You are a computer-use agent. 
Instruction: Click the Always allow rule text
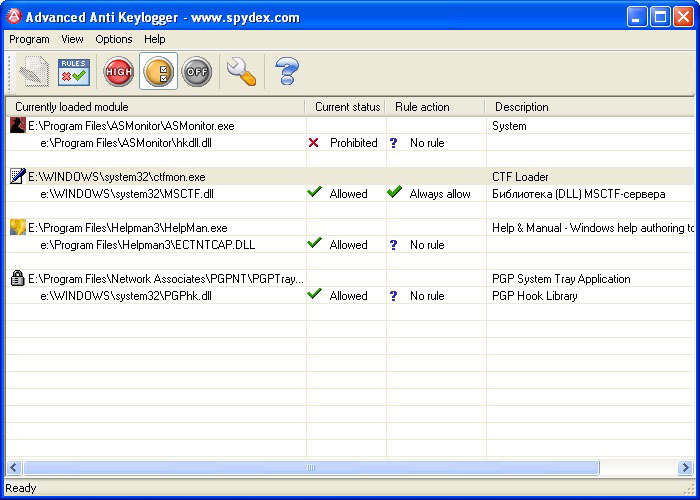click(x=440, y=194)
